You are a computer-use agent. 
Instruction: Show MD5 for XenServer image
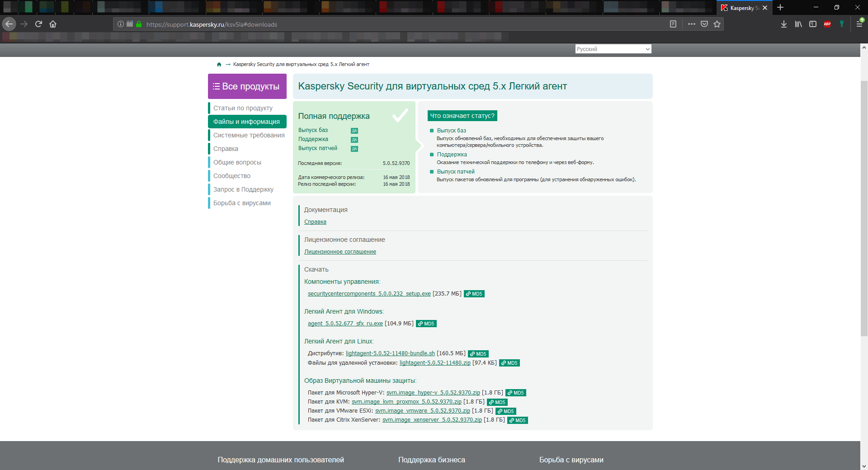tap(518, 420)
